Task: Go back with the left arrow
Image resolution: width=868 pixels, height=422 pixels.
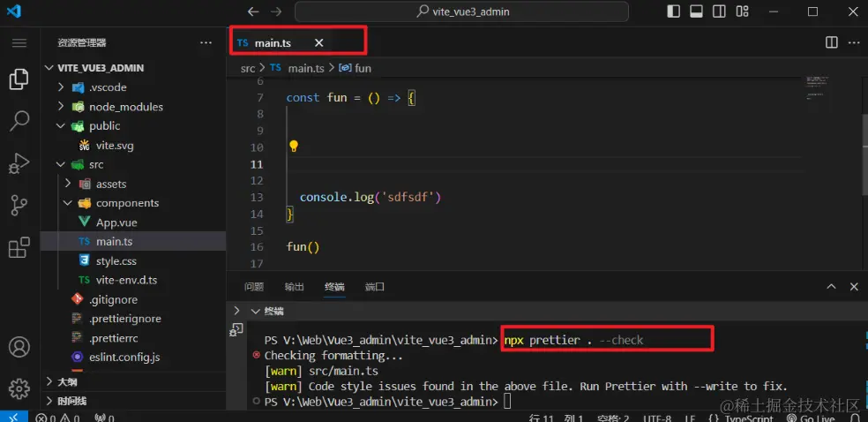Action: tap(253, 11)
